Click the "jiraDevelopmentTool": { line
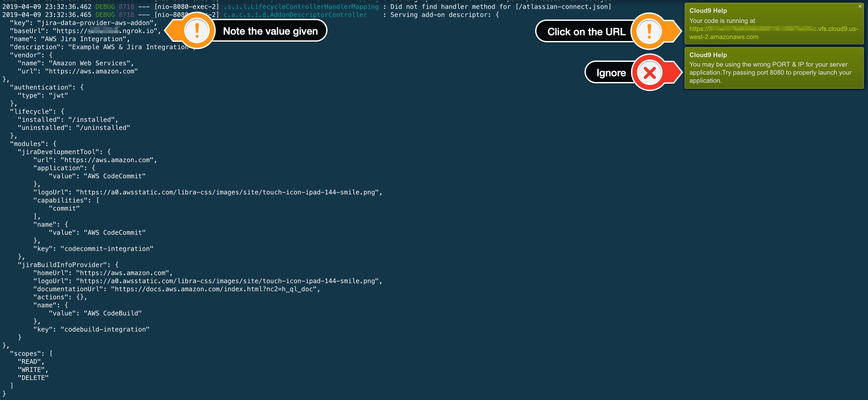The image size is (868, 400). click(64, 152)
